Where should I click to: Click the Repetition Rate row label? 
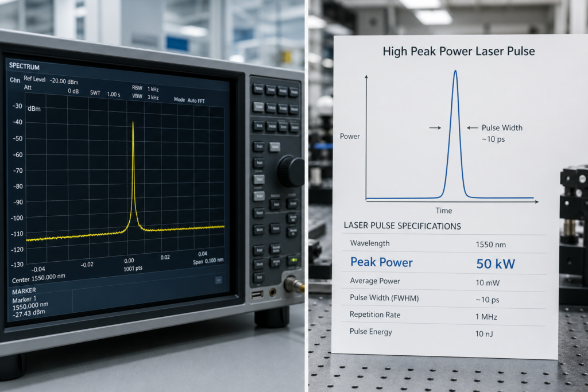point(375,315)
